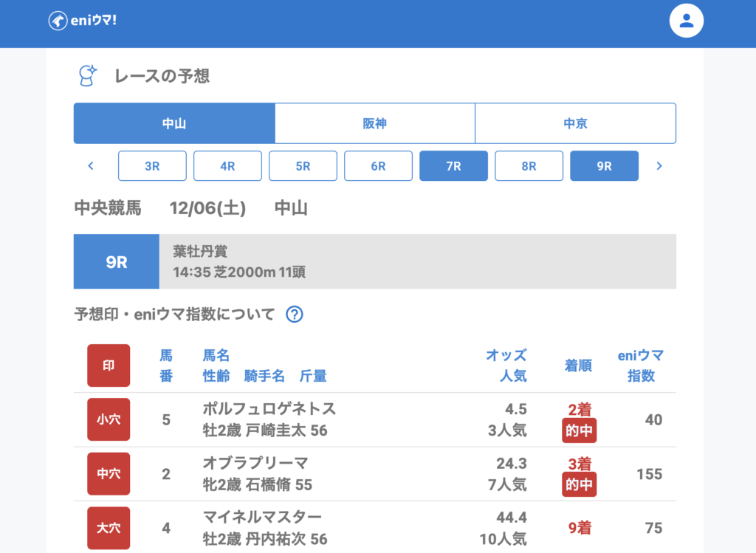The image size is (756, 553).
Task: Switch to the 中京 racecourse tab
Action: click(575, 123)
